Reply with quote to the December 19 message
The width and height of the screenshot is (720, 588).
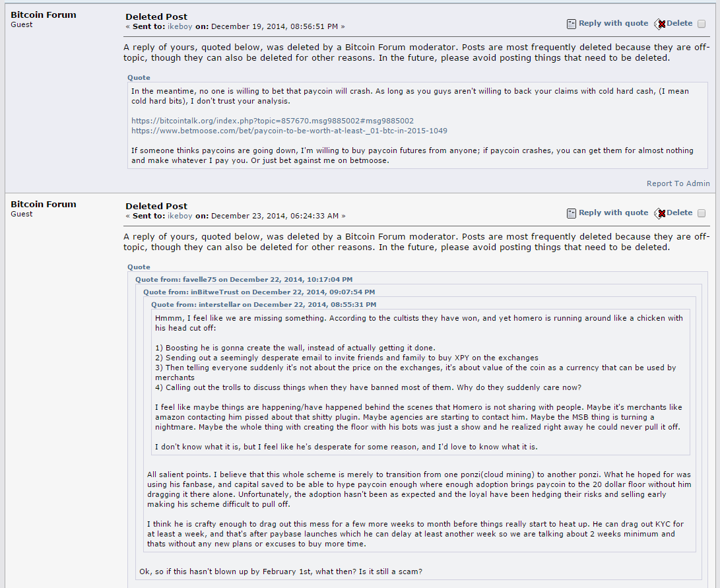tap(614, 23)
